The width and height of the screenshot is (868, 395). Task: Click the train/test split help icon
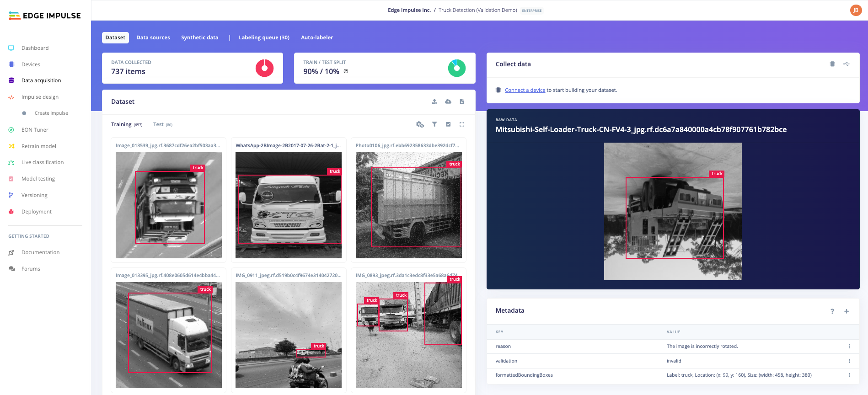(346, 71)
